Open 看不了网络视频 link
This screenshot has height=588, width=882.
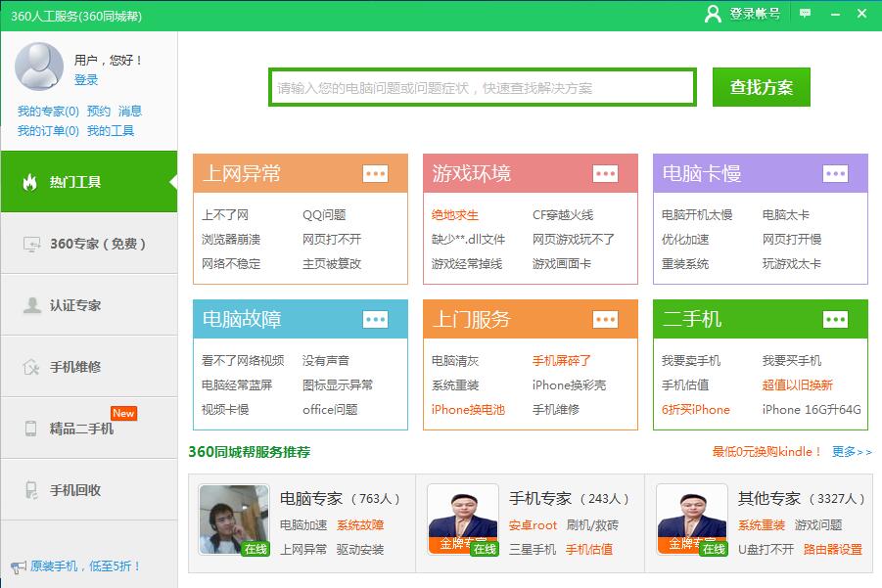pyautogui.click(x=243, y=360)
